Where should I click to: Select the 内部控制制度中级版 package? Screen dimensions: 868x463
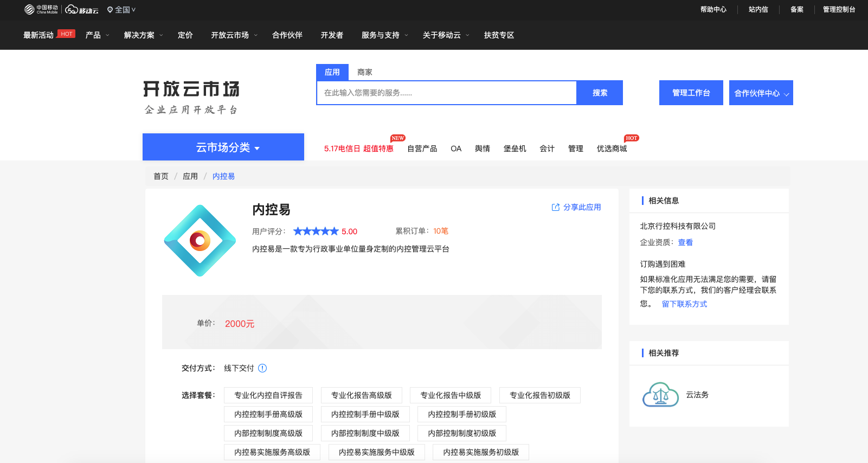365,433
